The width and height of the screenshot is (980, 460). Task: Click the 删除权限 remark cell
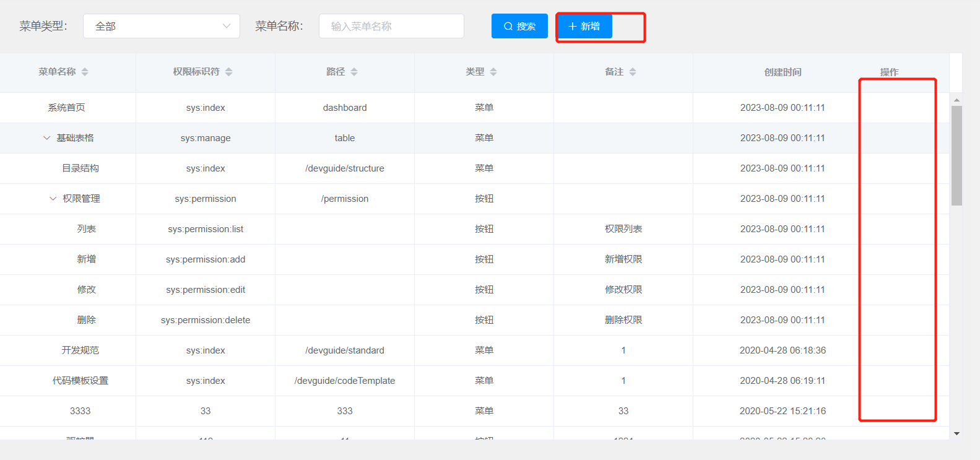[x=623, y=320]
